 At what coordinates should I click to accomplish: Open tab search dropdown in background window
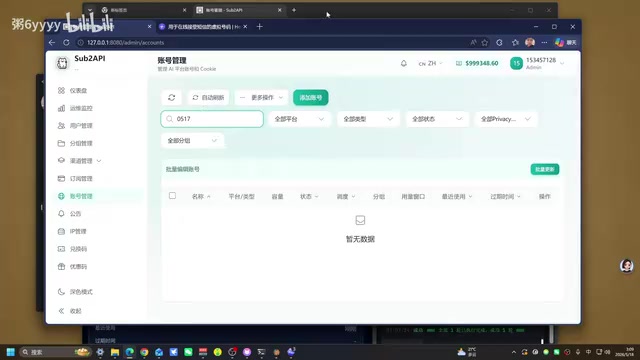[x=90, y=10]
